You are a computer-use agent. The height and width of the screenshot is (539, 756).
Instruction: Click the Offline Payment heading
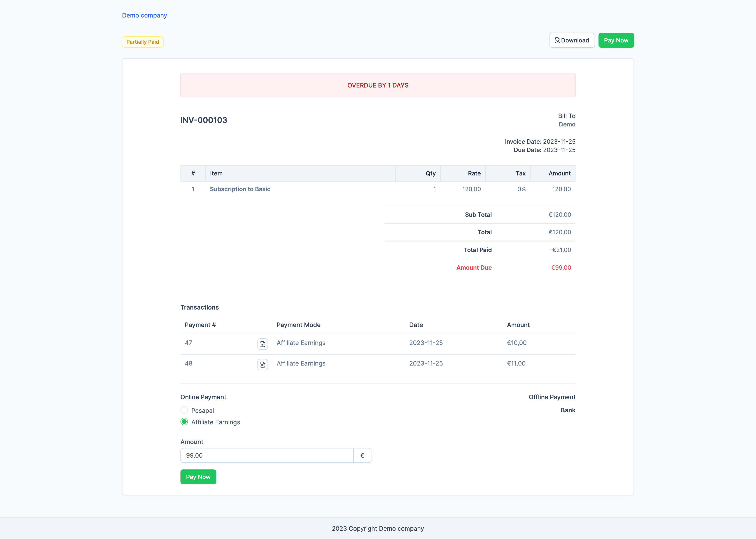552,397
